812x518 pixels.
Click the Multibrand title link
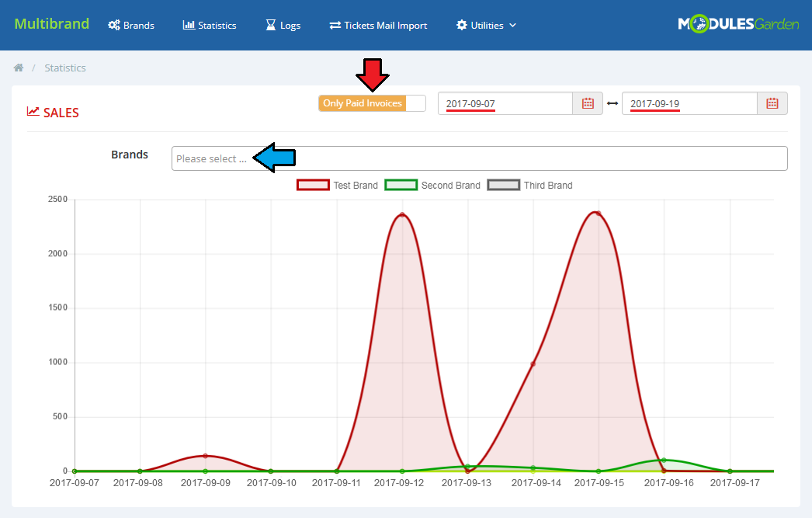(x=52, y=24)
